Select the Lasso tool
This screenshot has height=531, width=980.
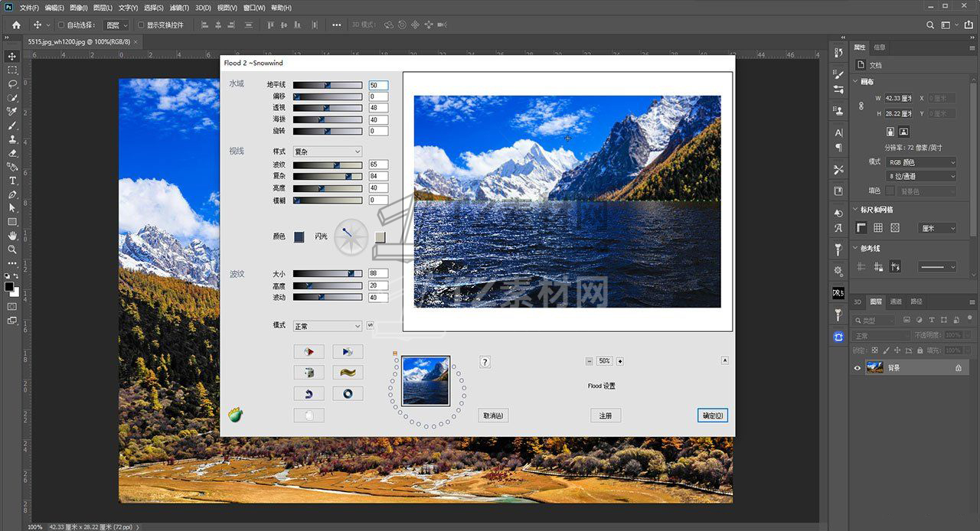point(12,83)
